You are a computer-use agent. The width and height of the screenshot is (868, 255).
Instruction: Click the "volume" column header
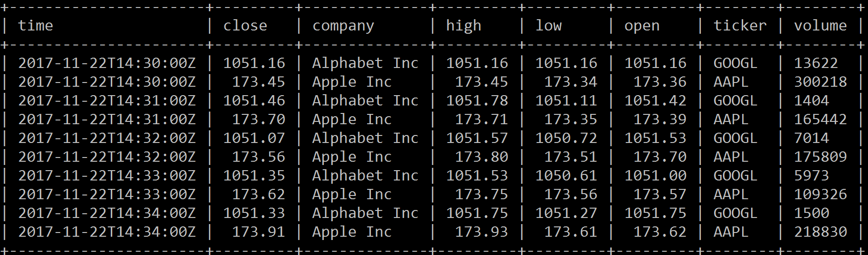[820, 26]
